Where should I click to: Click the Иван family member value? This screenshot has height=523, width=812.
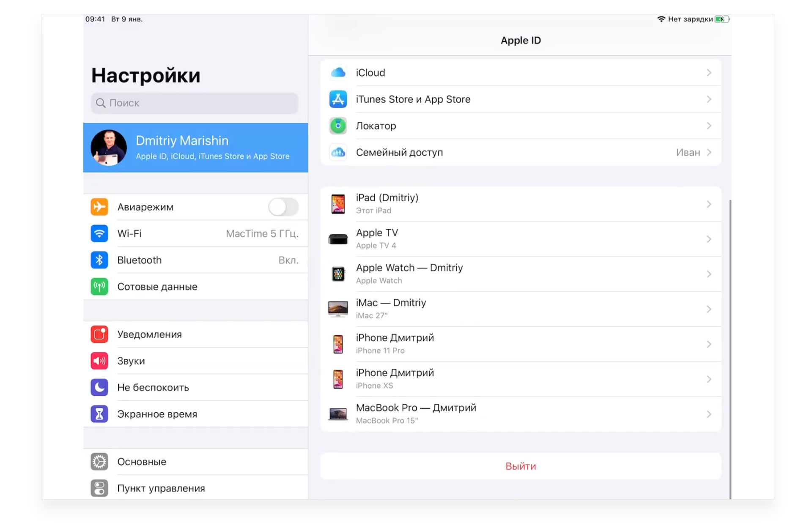tap(688, 152)
